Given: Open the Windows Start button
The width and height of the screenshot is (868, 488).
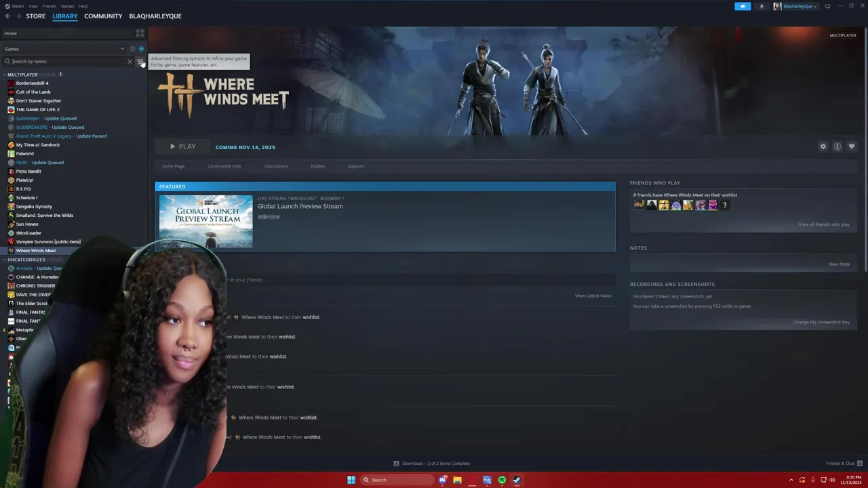Looking at the screenshot, I should coord(351,480).
